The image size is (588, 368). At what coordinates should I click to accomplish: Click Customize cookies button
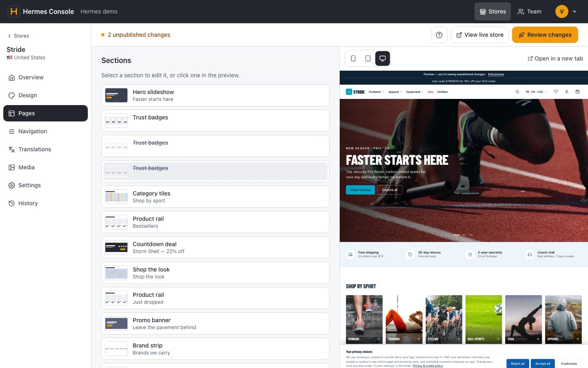[569, 364]
